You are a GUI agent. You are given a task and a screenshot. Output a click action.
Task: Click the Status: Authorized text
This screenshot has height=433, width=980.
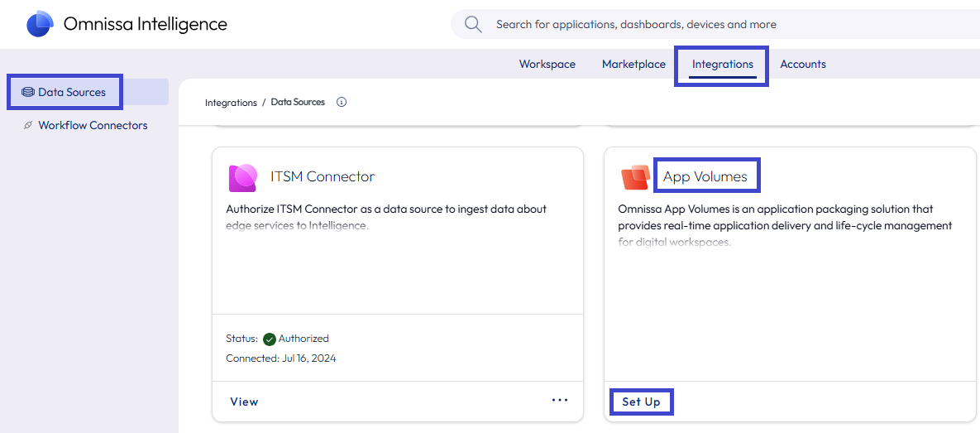tap(277, 339)
